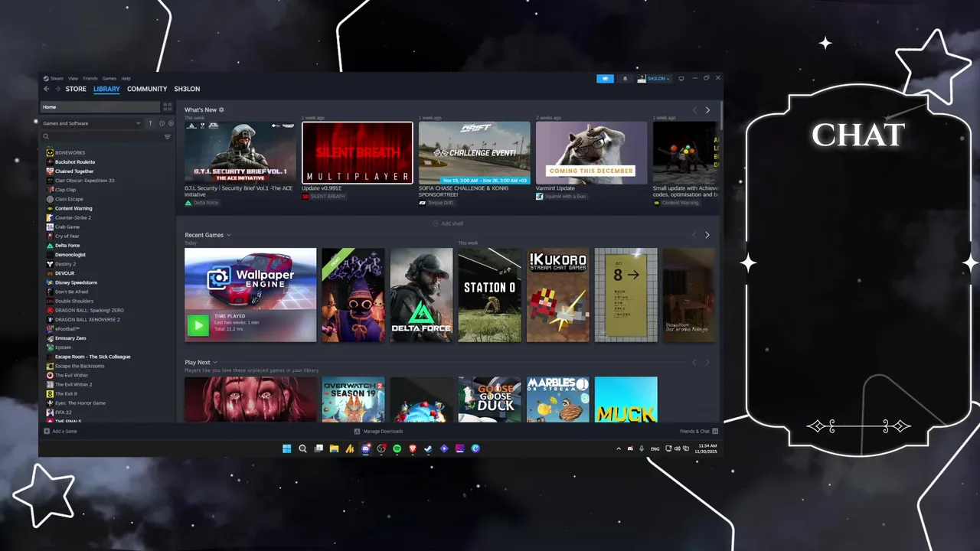Open Steam announcements megaphone button
980x551 pixels.
point(605,78)
